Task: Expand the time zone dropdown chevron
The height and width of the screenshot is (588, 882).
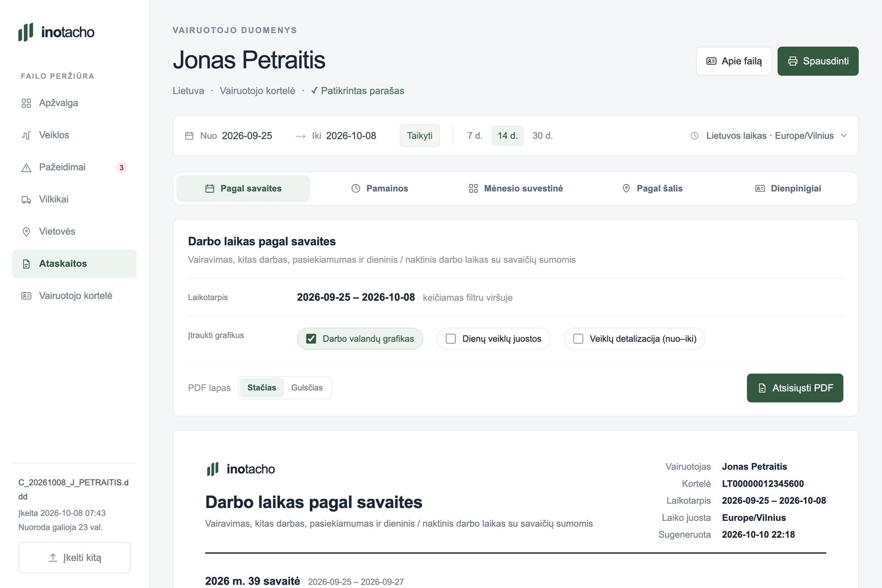Action: 843,136
